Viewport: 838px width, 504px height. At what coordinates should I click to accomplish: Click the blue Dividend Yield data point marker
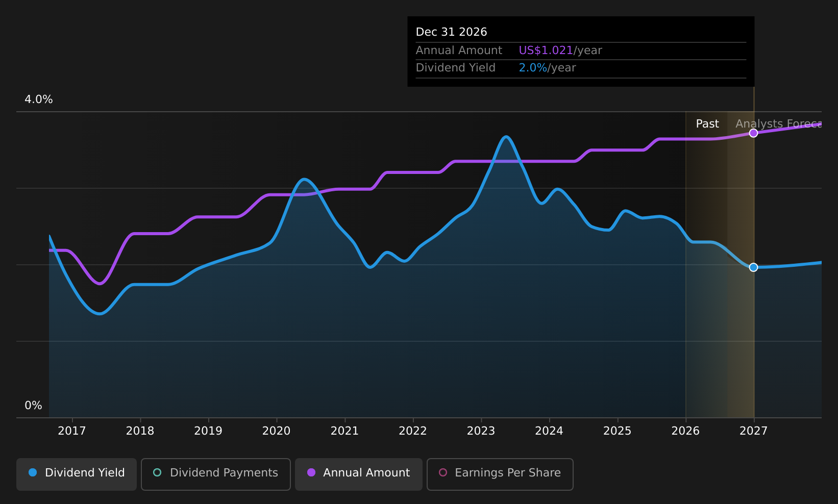[753, 267]
